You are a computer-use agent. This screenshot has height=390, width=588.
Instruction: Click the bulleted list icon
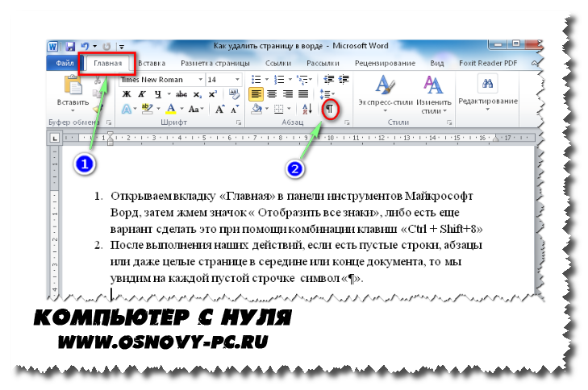pyautogui.click(x=256, y=80)
